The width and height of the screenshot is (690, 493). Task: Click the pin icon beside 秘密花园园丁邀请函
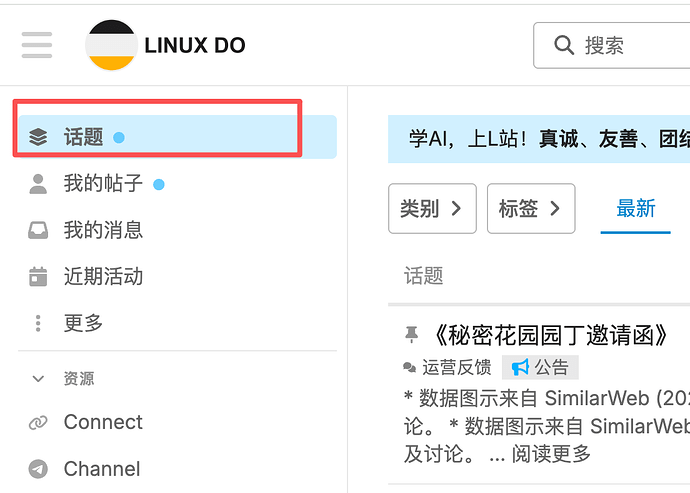tap(411, 335)
